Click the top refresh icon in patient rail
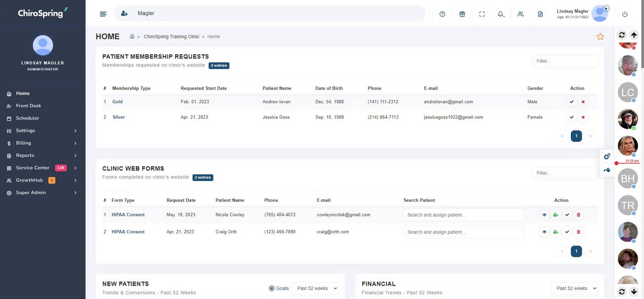 [622, 35]
